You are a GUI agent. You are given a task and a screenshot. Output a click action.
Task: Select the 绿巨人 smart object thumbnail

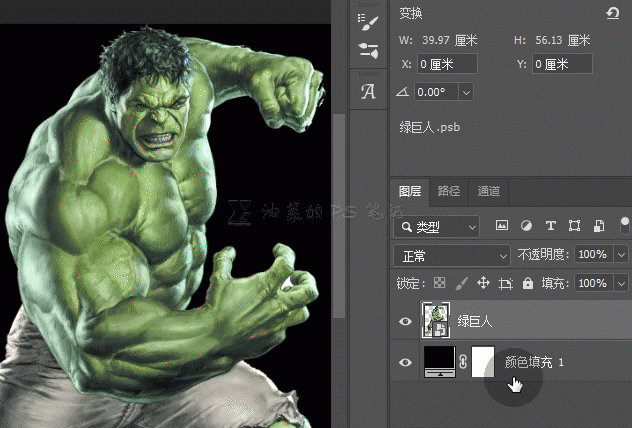pos(436,320)
